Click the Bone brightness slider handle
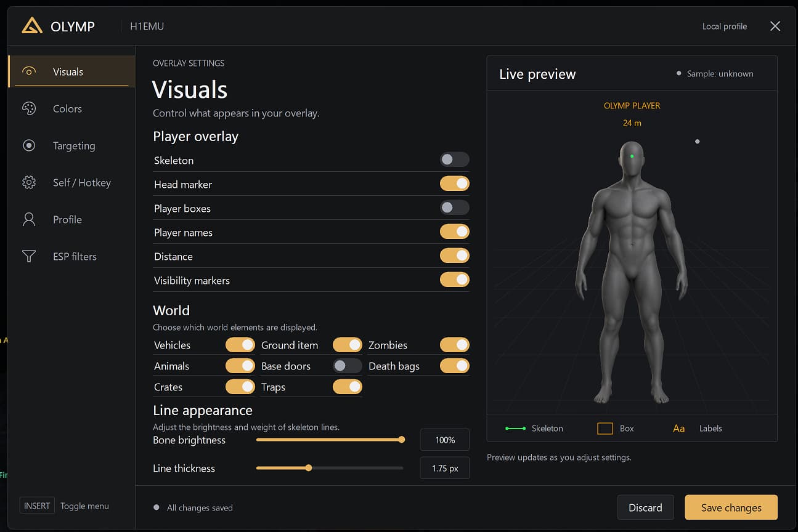Viewport: 798px width, 532px height. click(x=402, y=440)
